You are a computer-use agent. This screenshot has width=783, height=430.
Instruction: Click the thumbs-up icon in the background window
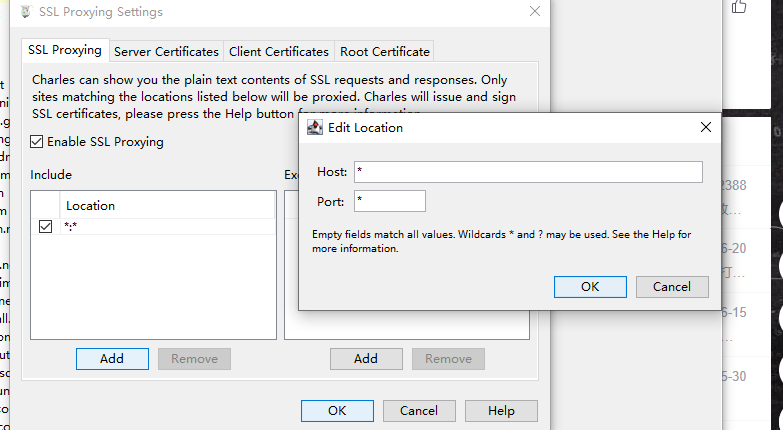740,7
